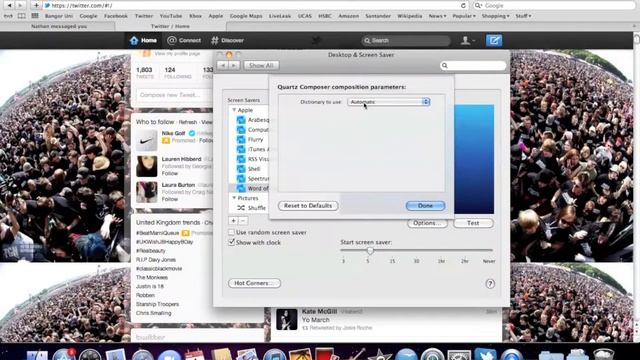This screenshot has height=360, width=640.
Task: Click the Twitter bird logo
Action: 316,40
